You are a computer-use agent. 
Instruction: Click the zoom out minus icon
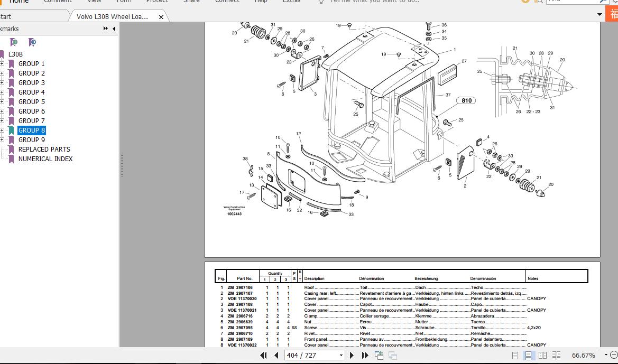[x=614, y=356]
